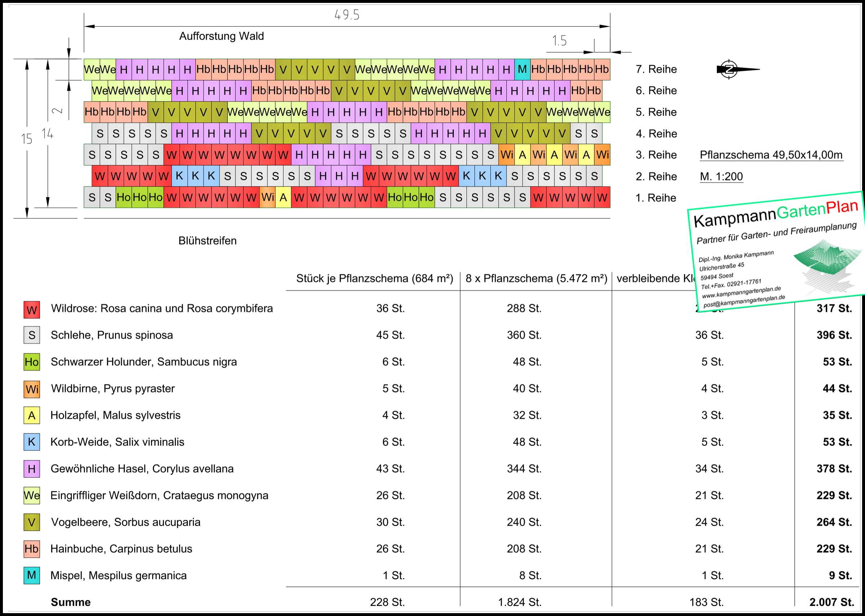The image size is (865, 616).
Task: Click the '288 St.' value in Wildrose row
Action: pyautogui.click(x=524, y=308)
